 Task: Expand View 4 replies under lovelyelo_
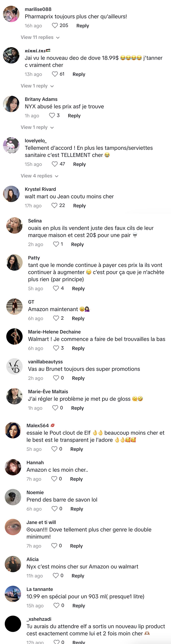[x=40, y=176]
